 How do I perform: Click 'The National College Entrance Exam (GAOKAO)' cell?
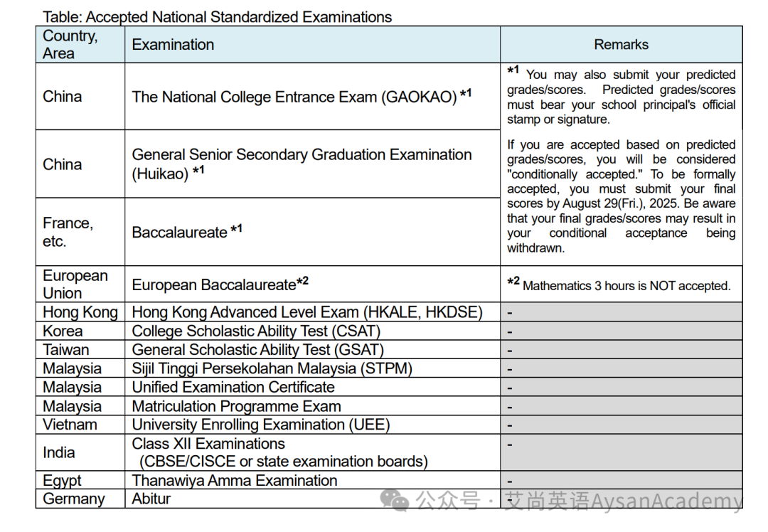312,97
